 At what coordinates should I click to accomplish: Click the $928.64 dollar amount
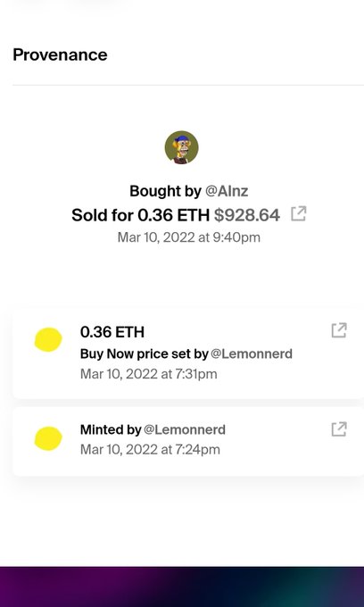tap(247, 215)
